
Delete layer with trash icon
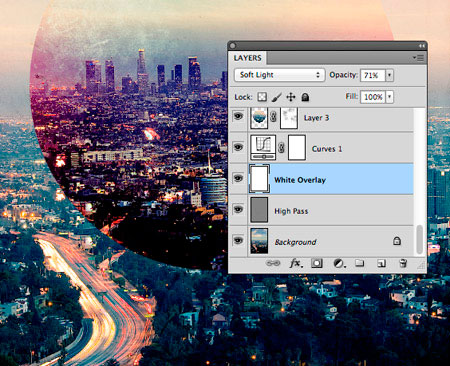403,263
